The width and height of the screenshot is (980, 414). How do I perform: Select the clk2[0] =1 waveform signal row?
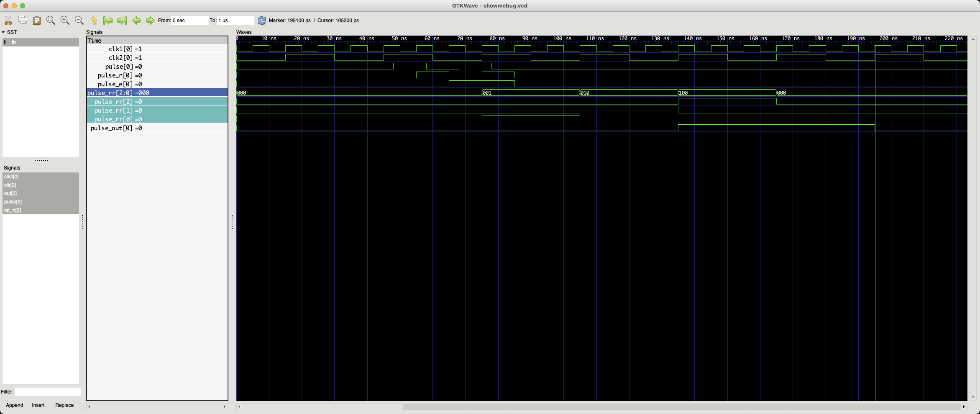click(157, 58)
